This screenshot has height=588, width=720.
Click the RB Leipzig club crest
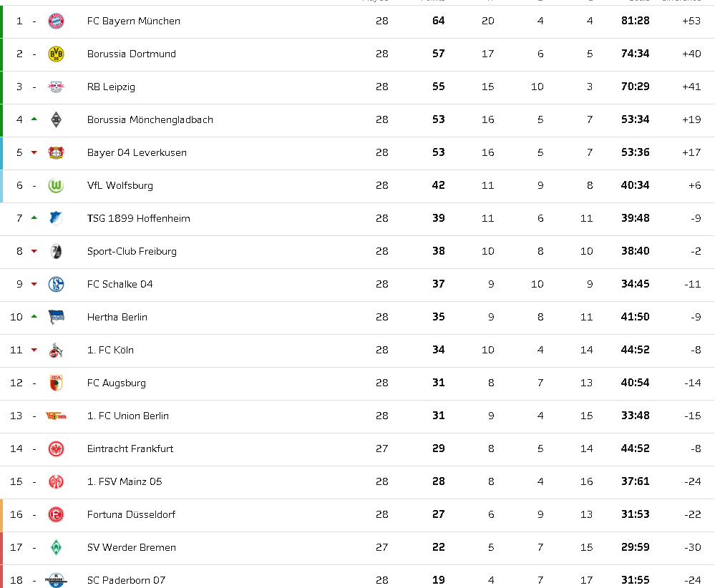56,87
